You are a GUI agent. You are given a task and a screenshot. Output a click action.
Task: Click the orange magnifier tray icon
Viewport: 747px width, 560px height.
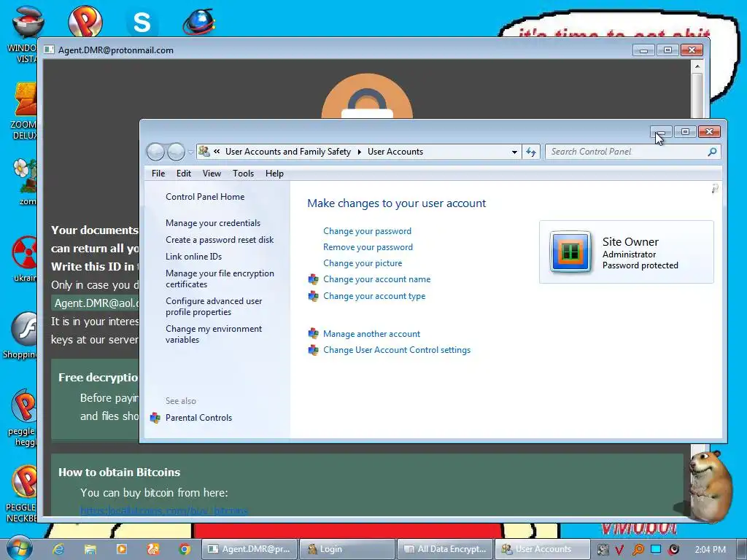point(638,549)
